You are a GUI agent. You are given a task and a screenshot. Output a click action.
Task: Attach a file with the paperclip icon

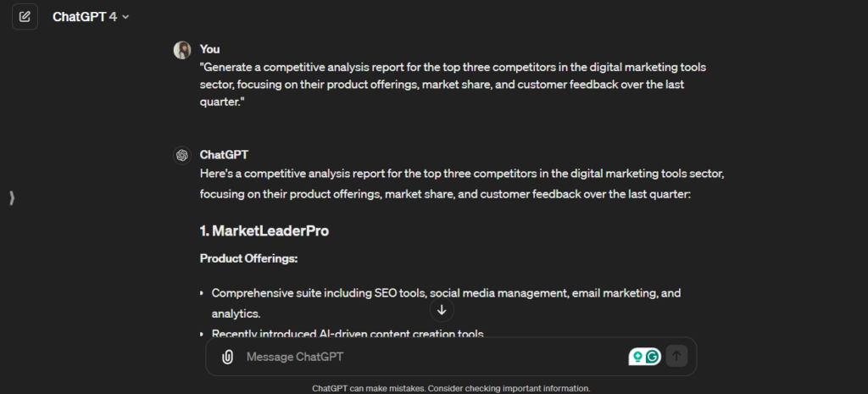click(227, 357)
